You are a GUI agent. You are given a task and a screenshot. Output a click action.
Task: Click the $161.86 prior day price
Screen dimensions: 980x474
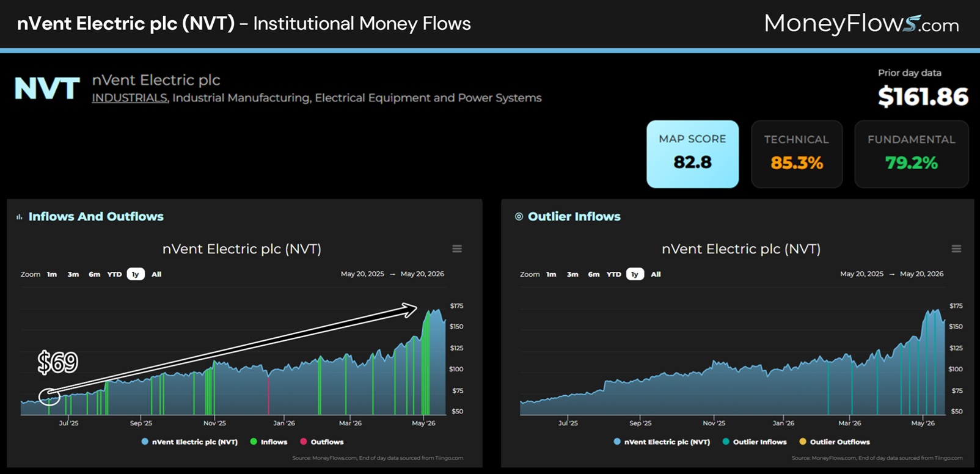click(x=923, y=97)
